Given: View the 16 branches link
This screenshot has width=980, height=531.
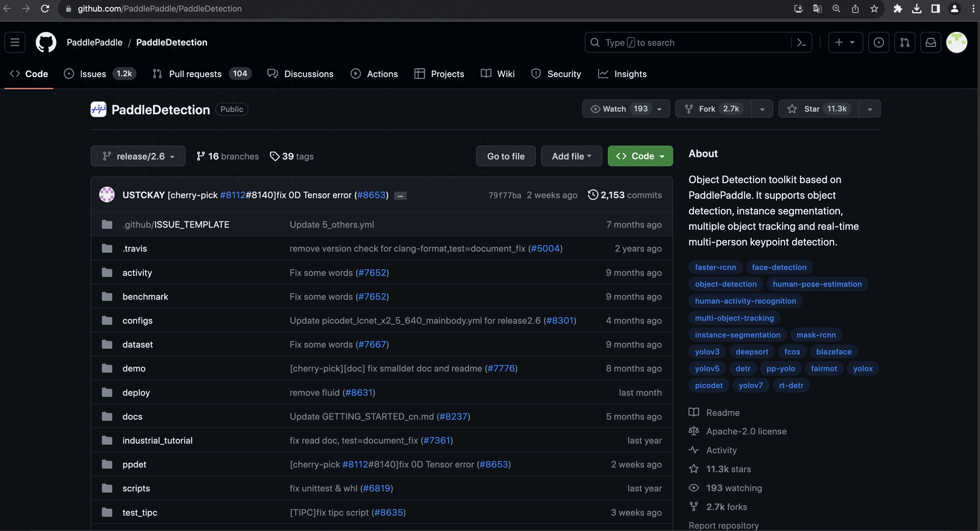Looking at the screenshot, I should pos(227,156).
